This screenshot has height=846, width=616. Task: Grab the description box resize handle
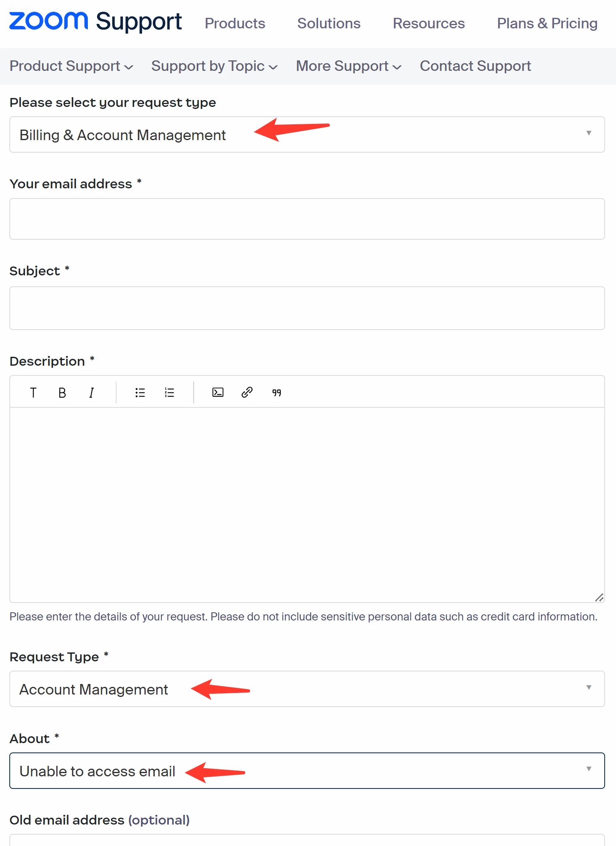[x=599, y=597]
